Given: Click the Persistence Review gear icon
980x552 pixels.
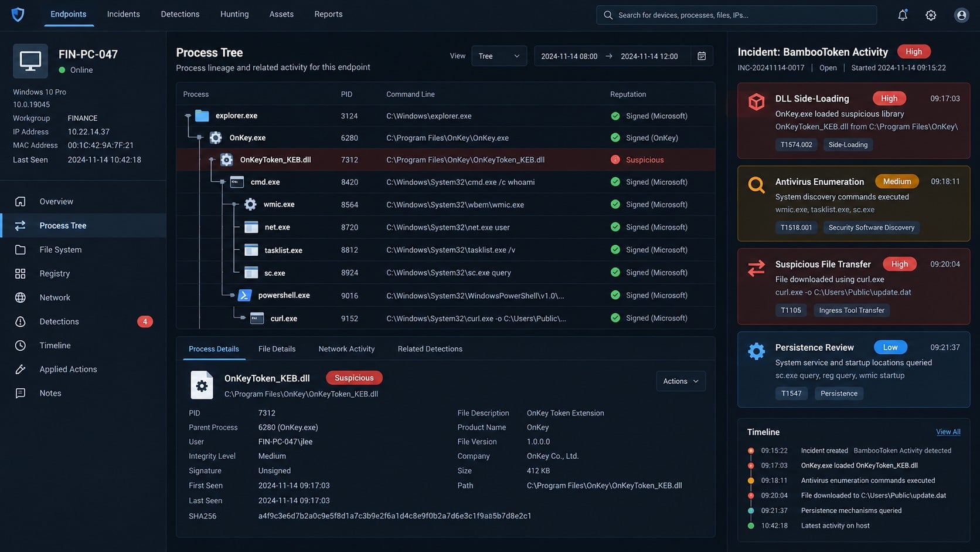Looking at the screenshot, I should [756, 351].
